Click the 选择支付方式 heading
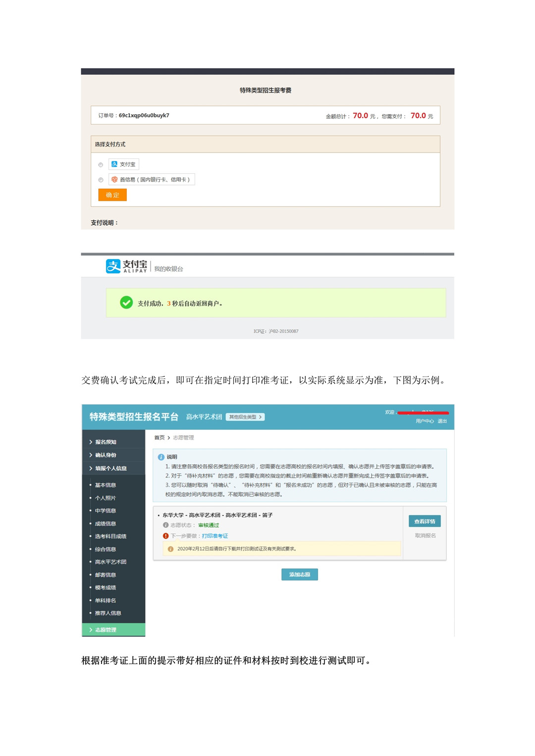 pyautogui.click(x=110, y=145)
